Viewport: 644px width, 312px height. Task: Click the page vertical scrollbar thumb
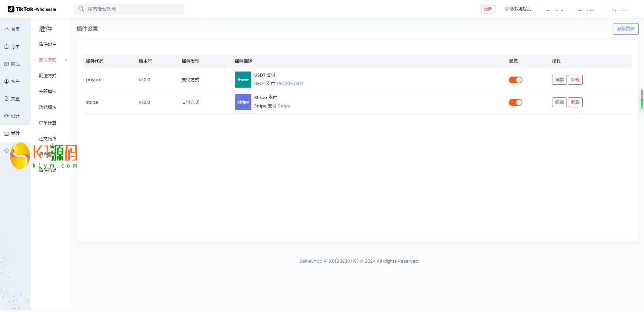click(x=642, y=99)
